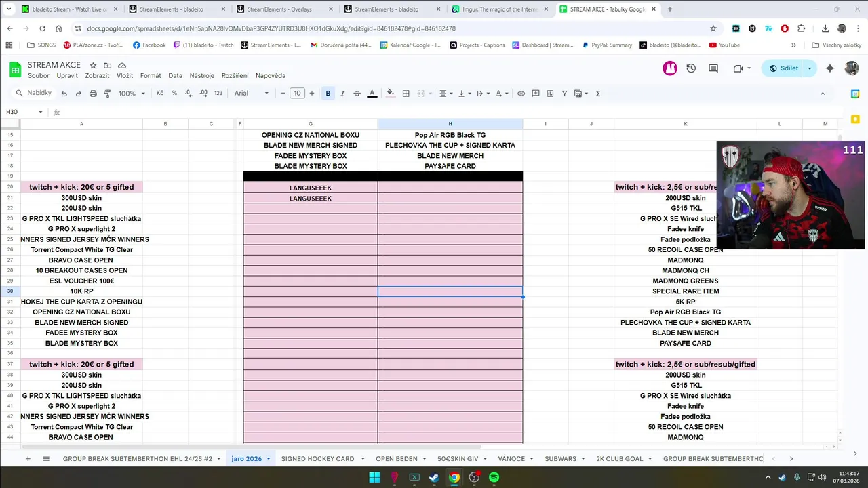Open Google Calendar side panel
This screenshot has width=868, height=488.
pos(855,94)
